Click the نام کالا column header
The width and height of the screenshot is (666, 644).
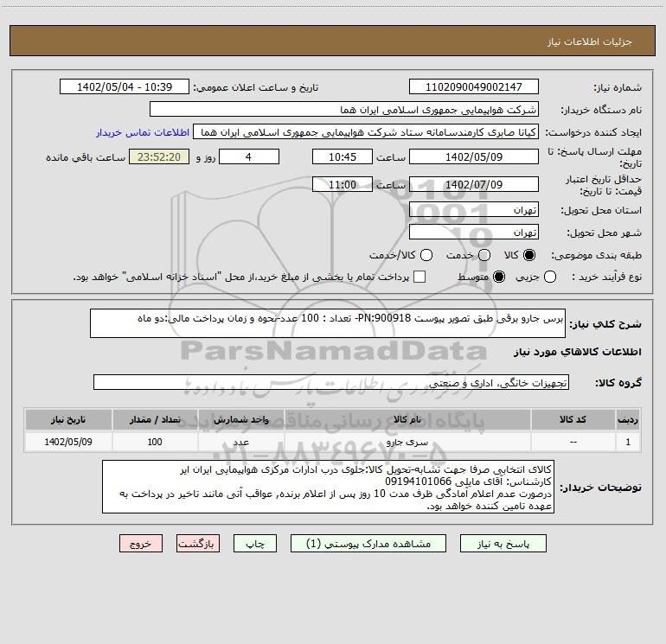coord(407,419)
